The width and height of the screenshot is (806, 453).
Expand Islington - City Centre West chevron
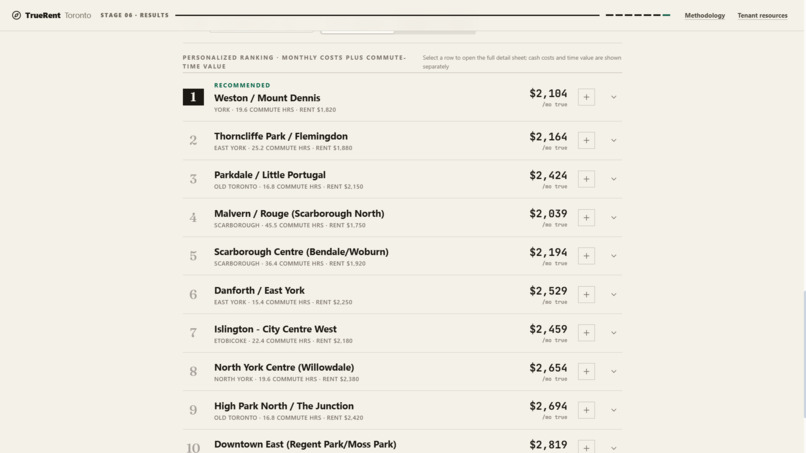613,333
